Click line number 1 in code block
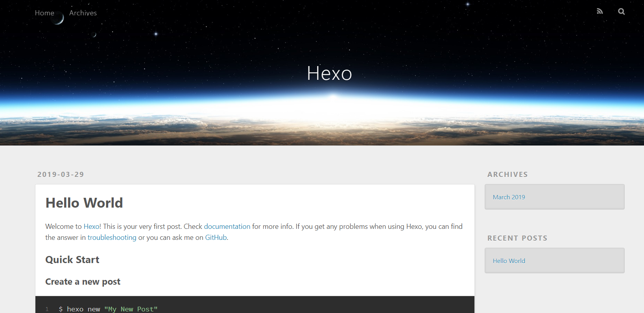Screen dimensions: 644x313 click(x=47, y=309)
